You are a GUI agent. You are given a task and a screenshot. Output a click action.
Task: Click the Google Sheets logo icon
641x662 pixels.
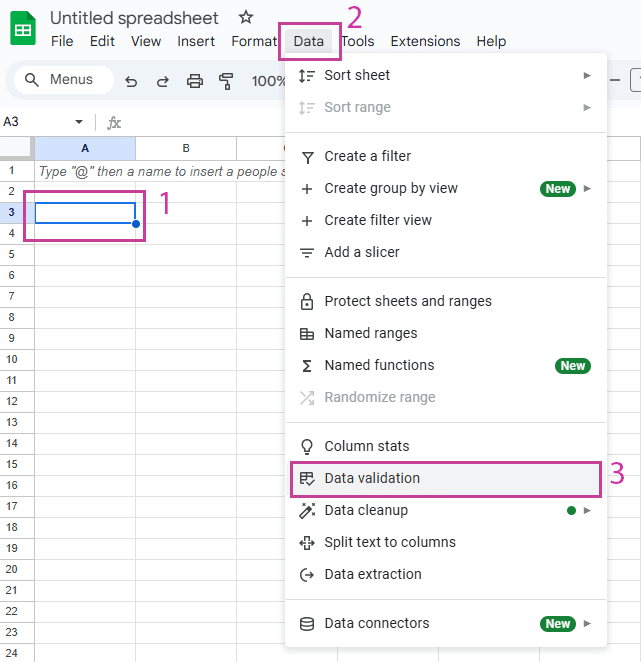[23, 29]
